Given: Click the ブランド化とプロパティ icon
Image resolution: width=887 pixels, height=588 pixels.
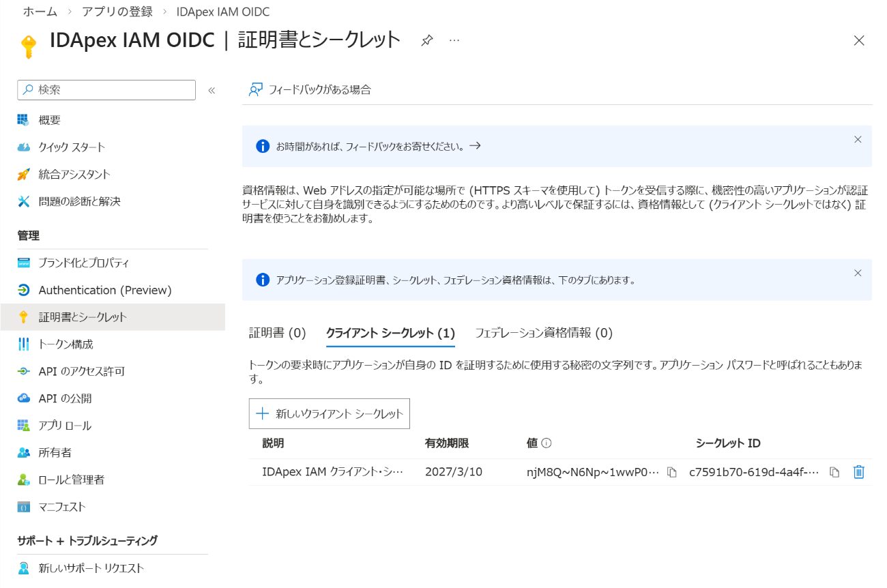Looking at the screenshot, I should click(24, 263).
